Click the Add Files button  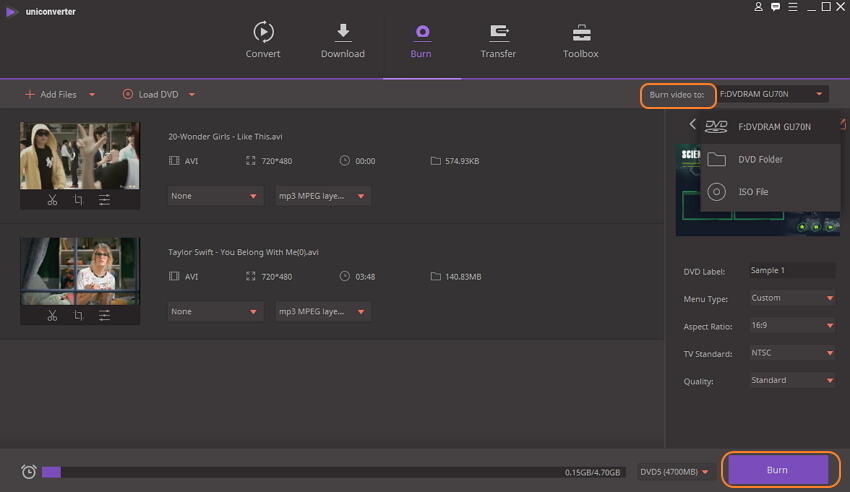[51, 94]
